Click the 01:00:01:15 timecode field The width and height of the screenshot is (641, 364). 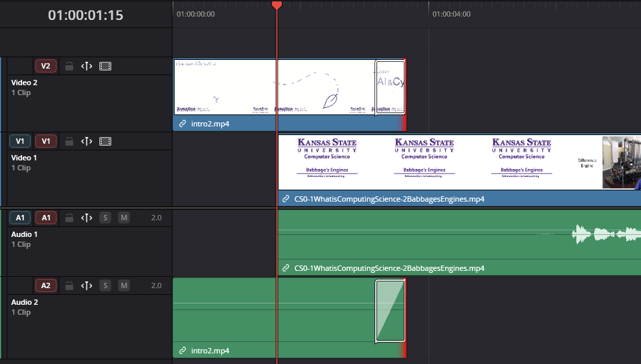85,15
